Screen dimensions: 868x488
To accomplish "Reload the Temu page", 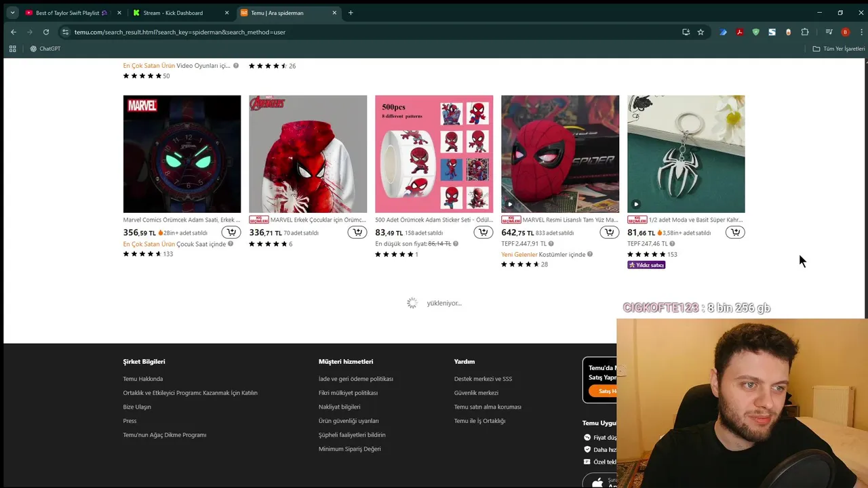I will [x=46, y=32].
